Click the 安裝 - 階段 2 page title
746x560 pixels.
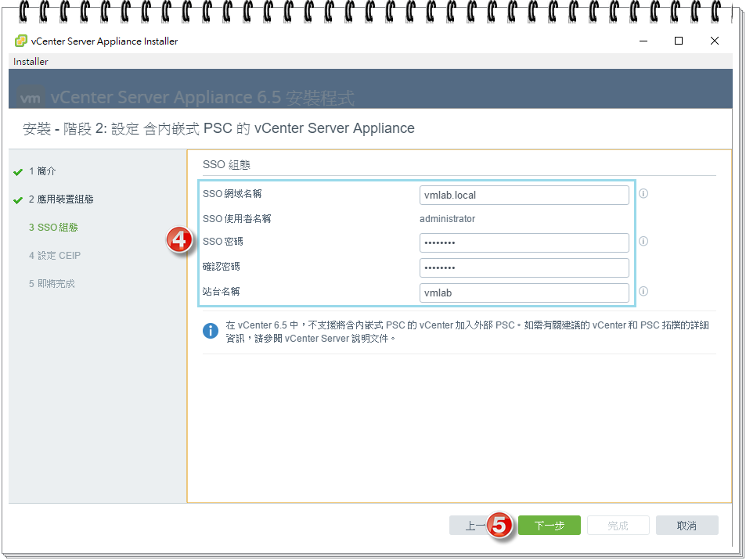pyautogui.click(x=218, y=128)
